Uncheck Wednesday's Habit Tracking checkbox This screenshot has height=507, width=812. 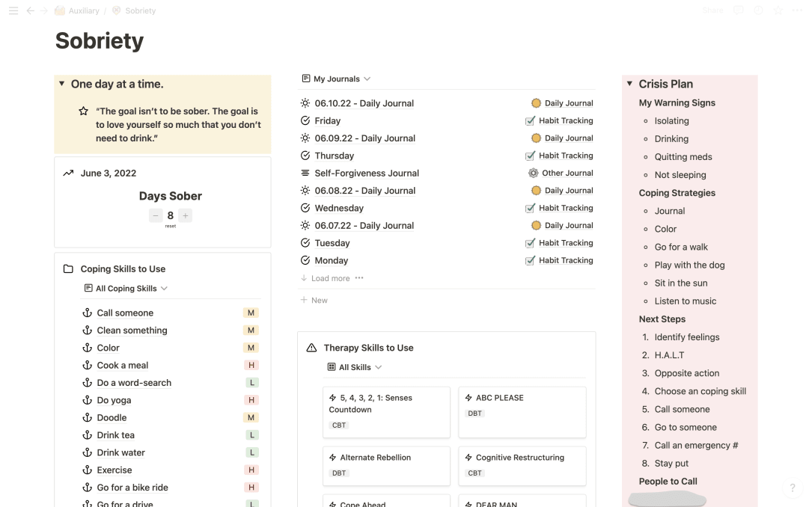coord(530,208)
